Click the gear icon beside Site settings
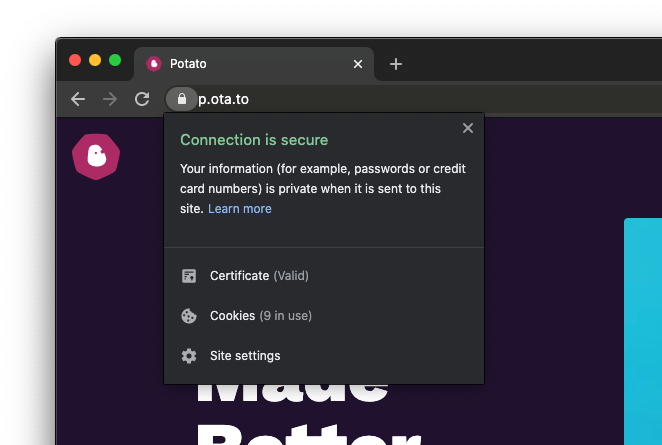The height and width of the screenshot is (445, 662). (188, 356)
